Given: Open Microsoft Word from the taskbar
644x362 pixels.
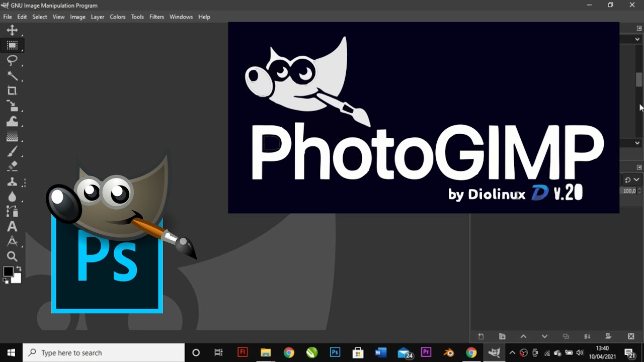Looking at the screenshot, I should point(380,352).
